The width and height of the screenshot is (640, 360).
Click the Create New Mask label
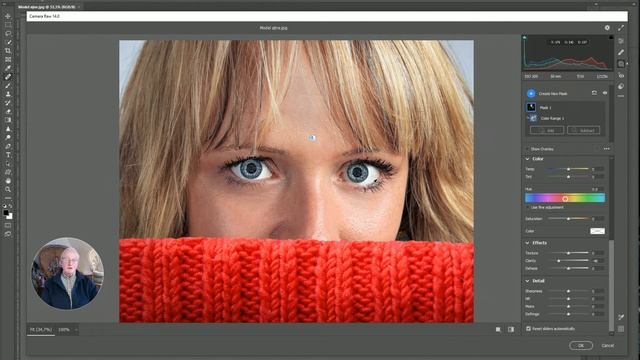point(553,93)
